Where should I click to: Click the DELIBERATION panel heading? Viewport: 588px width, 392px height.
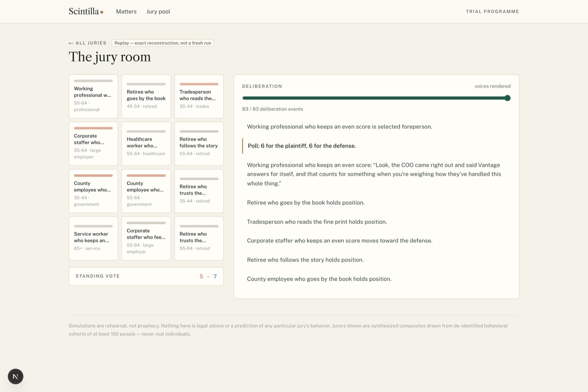tap(262, 86)
